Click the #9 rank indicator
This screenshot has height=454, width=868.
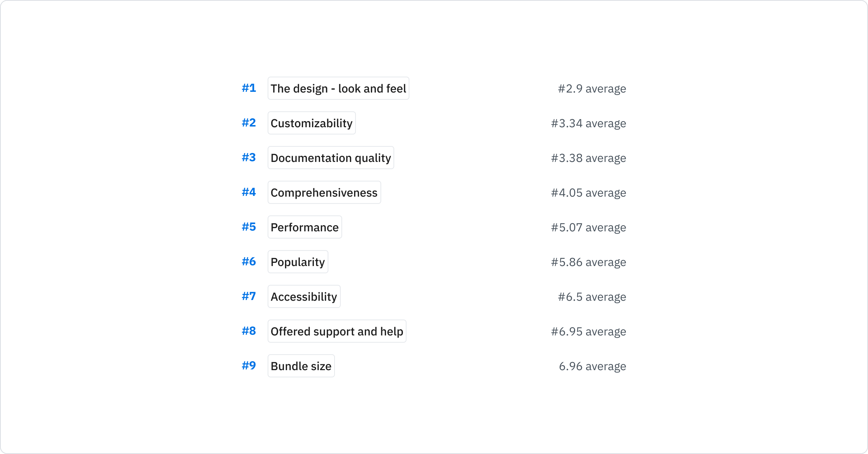(249, 366)
